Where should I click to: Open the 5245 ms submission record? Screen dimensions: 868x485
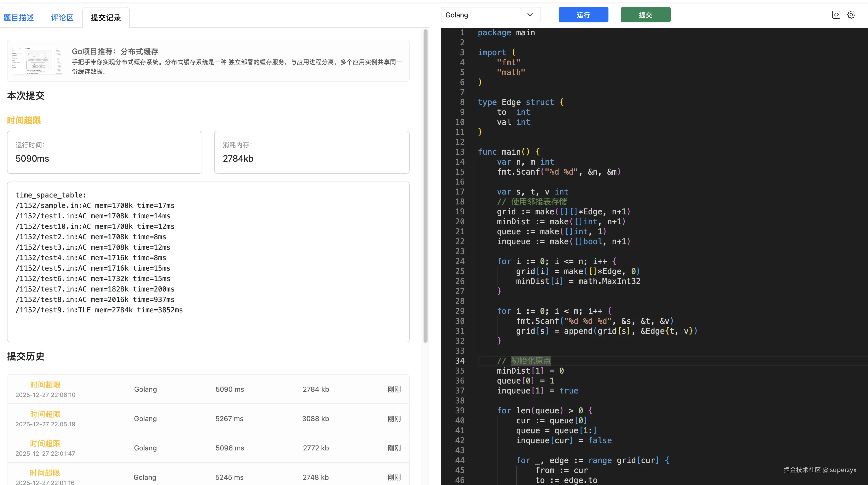coord(229,477)
